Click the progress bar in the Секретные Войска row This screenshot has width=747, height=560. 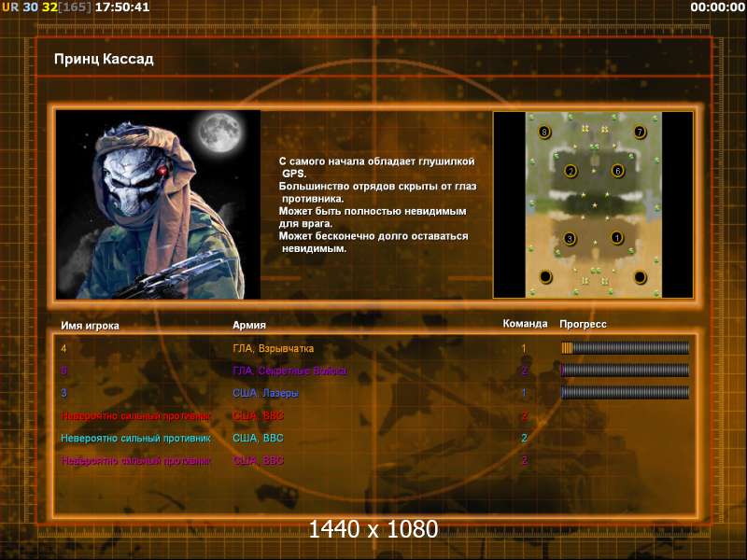pos(625,370)
